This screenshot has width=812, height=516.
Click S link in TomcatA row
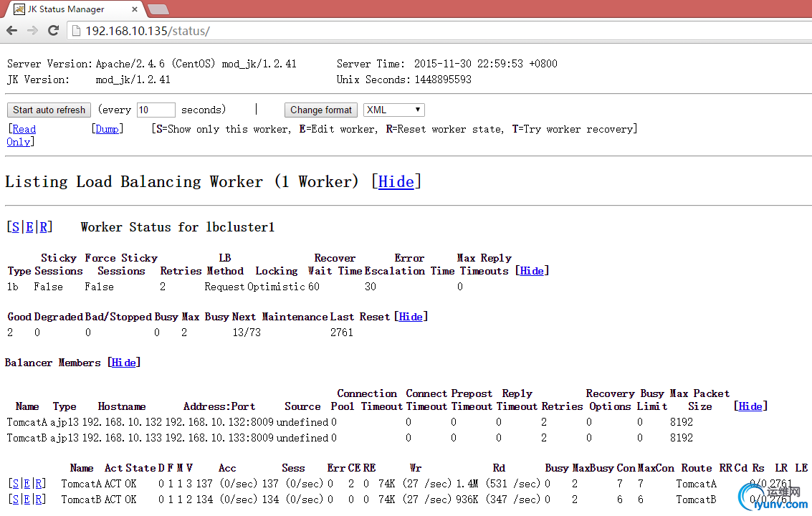[x=16, y=483]
